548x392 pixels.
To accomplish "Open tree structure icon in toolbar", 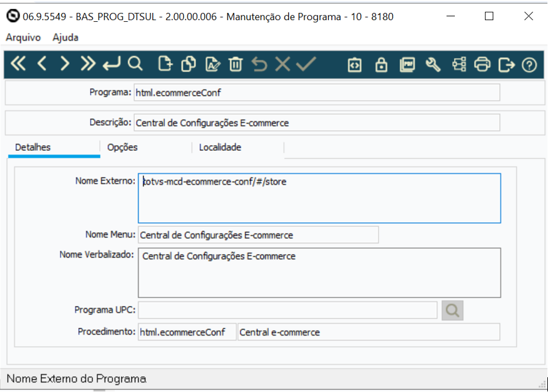I will coord(459,65).
